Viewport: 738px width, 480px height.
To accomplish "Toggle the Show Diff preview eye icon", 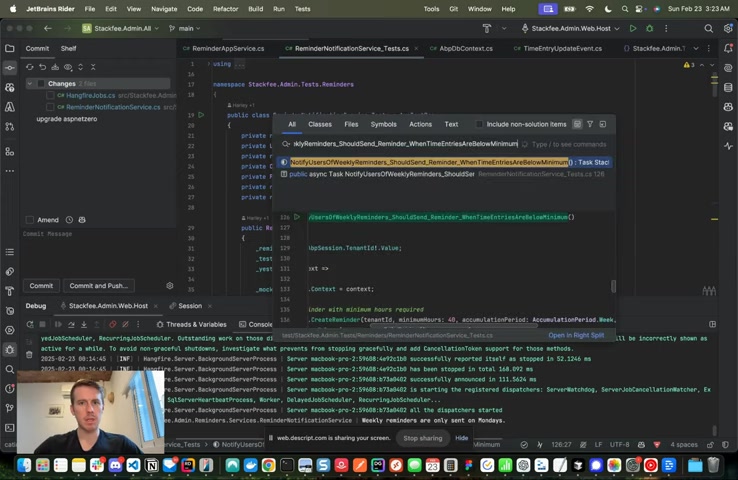I will pyautogui.click(x=68, y=67).
